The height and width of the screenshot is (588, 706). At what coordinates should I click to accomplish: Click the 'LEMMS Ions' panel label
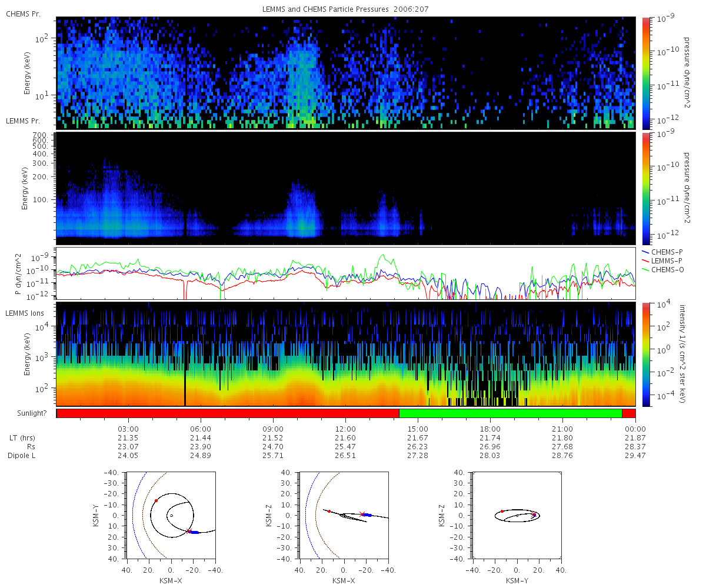tap(24, 313)
